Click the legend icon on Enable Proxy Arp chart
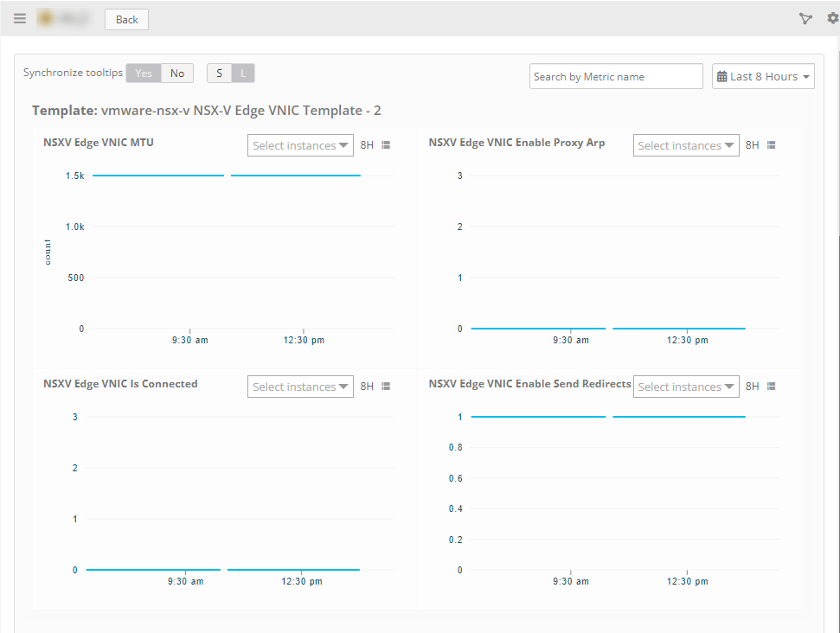This screenshot has width=840, height=633. click(772, 144)
